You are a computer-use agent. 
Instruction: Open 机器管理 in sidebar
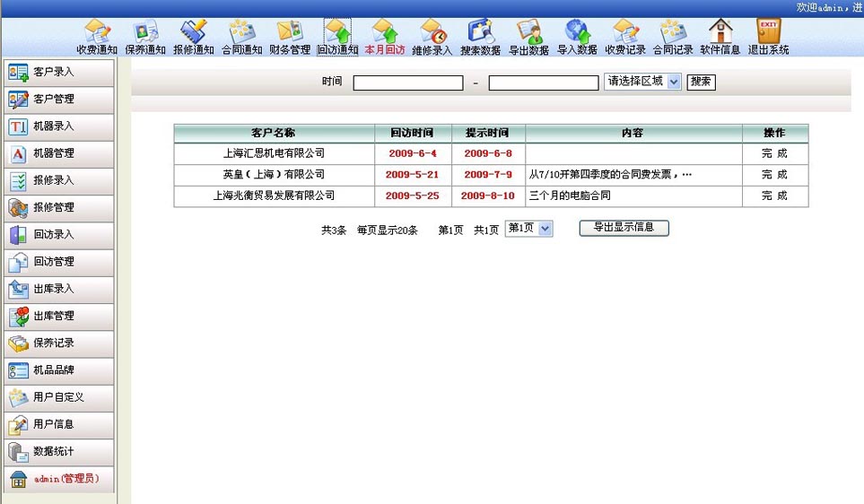59,153
